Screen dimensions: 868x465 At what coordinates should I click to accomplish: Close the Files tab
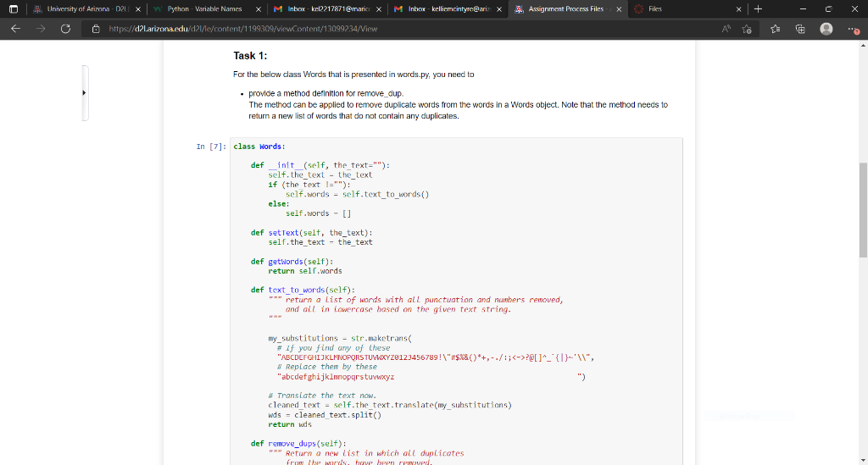(x=738, y=8)
